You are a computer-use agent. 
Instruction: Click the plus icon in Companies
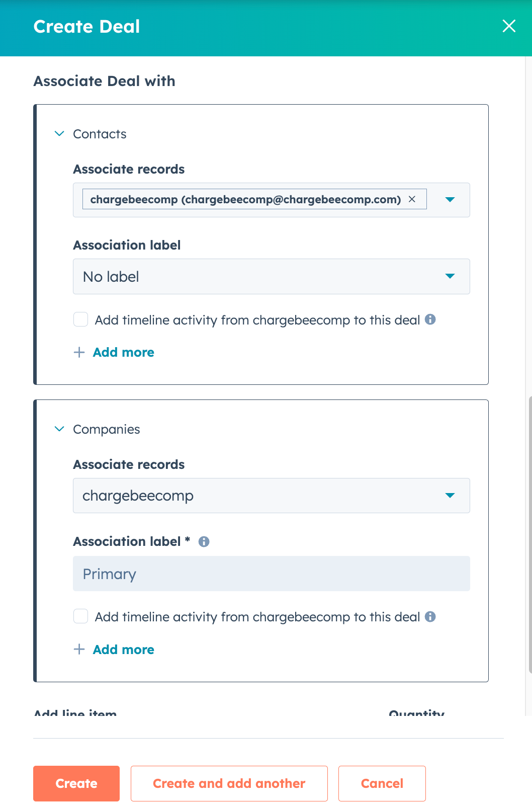[x=79, y=649]
